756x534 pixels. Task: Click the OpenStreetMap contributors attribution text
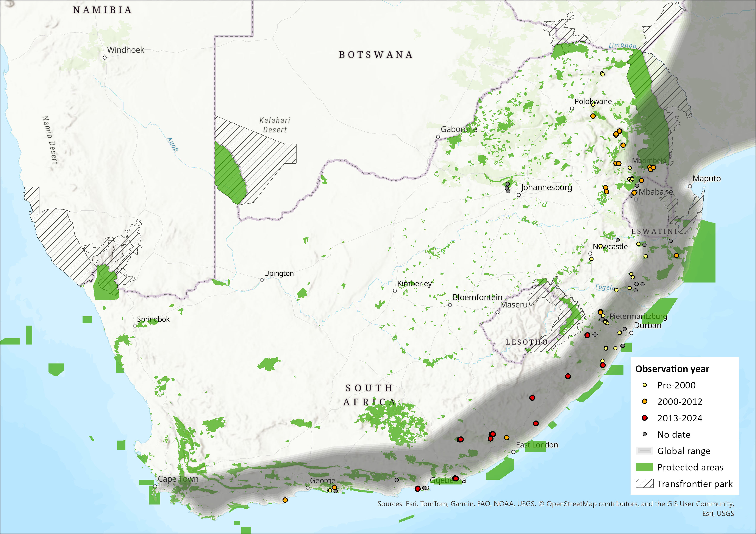click(x=592, y=504)
